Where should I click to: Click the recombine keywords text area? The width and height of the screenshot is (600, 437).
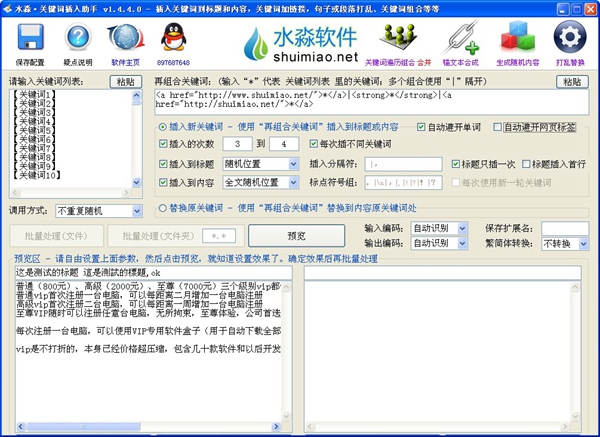(372, 102)
